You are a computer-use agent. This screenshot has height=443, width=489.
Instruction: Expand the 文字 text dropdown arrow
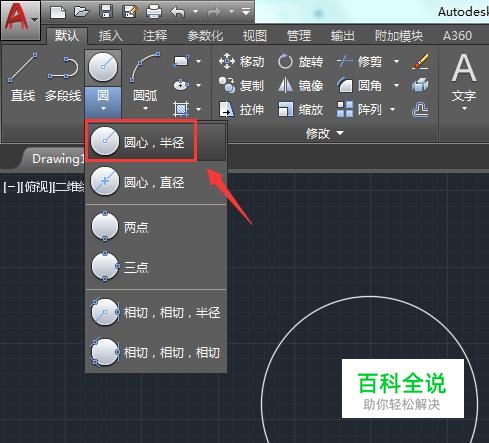click(x=464, y=109)
